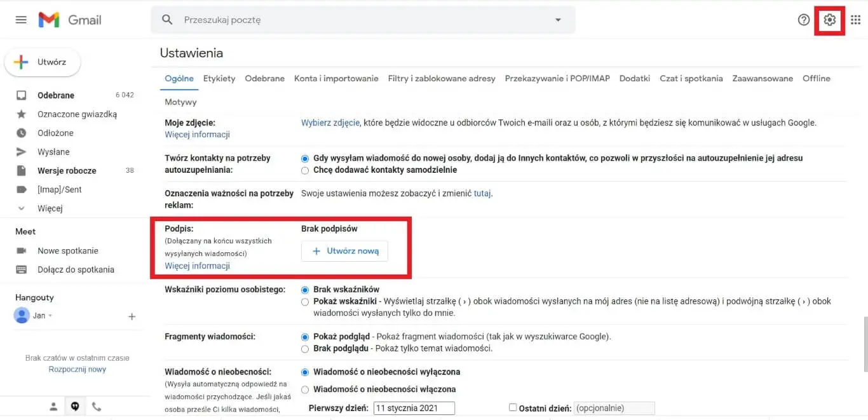Open the main hamburger menu
868x420 pixels.
21,20
